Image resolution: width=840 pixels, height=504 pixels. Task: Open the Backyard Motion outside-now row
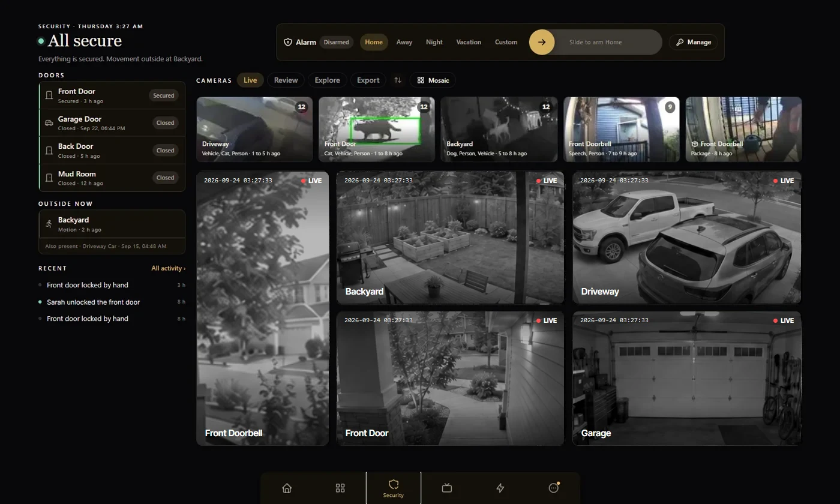[x=112, y=224]
